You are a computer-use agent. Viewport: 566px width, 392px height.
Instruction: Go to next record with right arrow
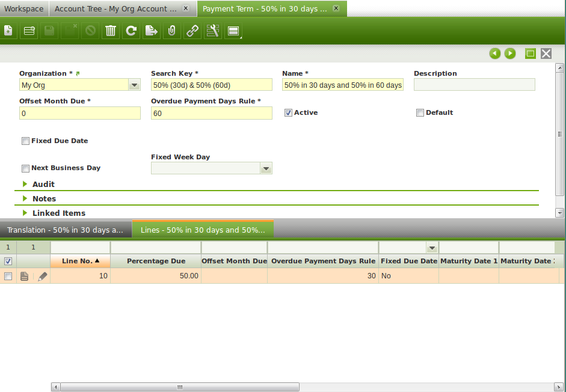click(x=510, y=54)
